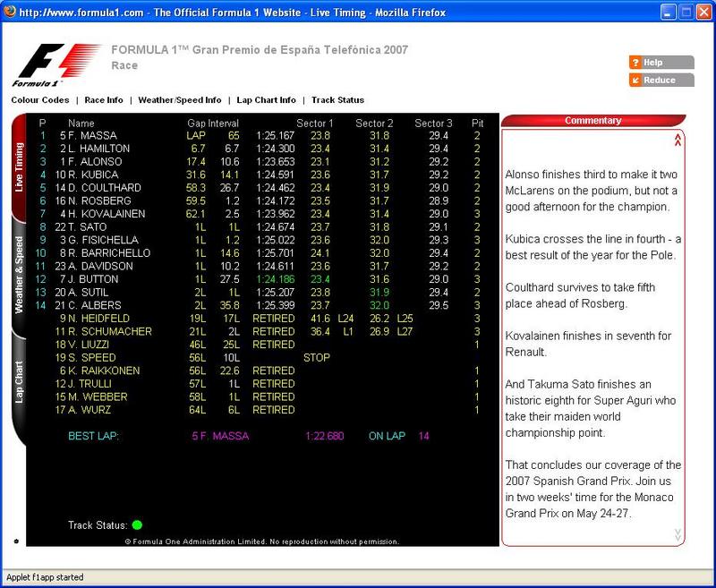
Task: Select driver row R. BARRICHELLO
Action: tap(260, 253)
